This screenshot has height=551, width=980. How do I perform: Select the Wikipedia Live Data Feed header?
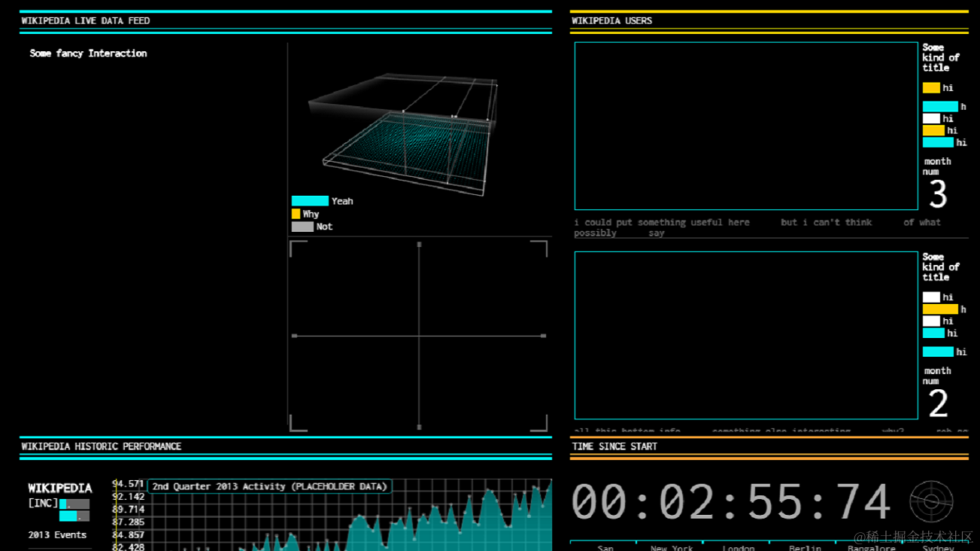click(86, 21)
